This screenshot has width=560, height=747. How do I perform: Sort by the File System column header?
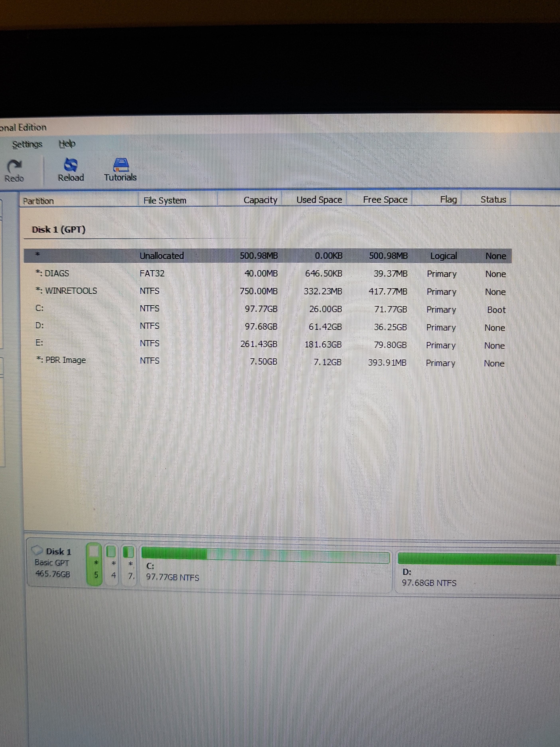[177, 200]
